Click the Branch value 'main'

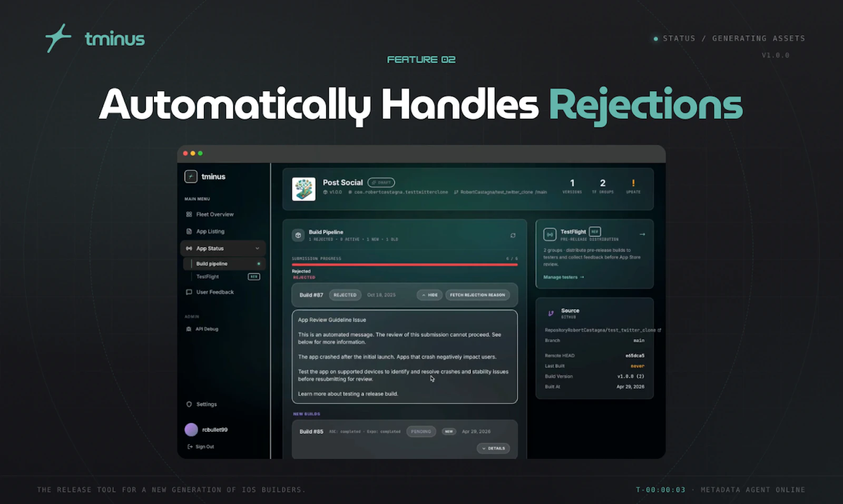639,341
